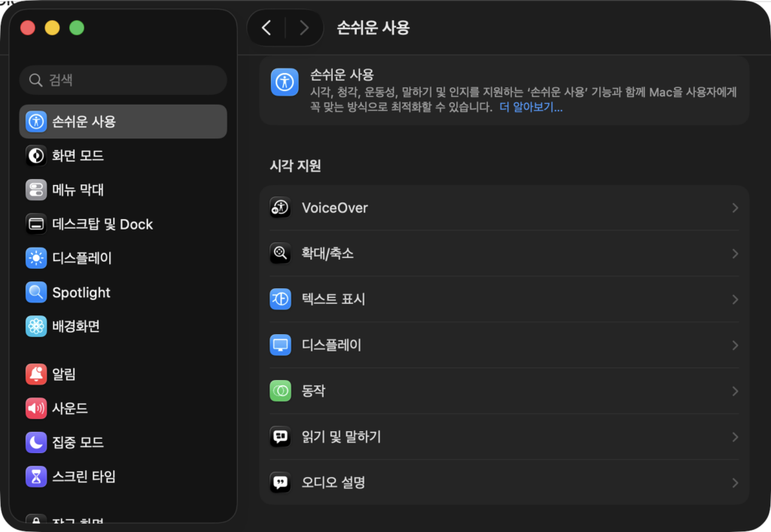Open the 더 알아보기... link
Screen dimensions: 771x532
pyautogui.click(x=531, y=107)
